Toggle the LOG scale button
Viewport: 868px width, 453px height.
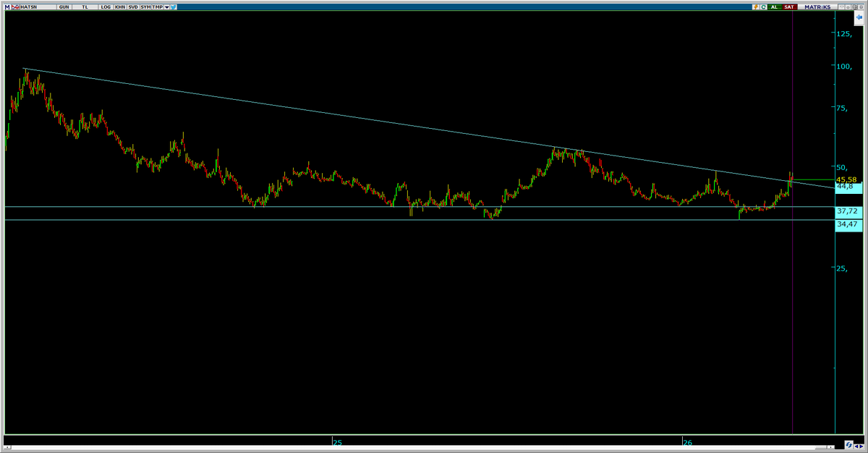click(x=106, y=7)
